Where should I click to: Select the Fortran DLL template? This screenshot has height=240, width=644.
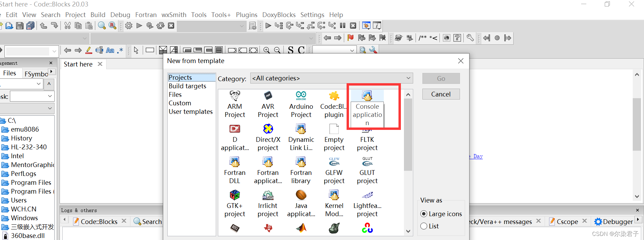[x=235, y=170]
